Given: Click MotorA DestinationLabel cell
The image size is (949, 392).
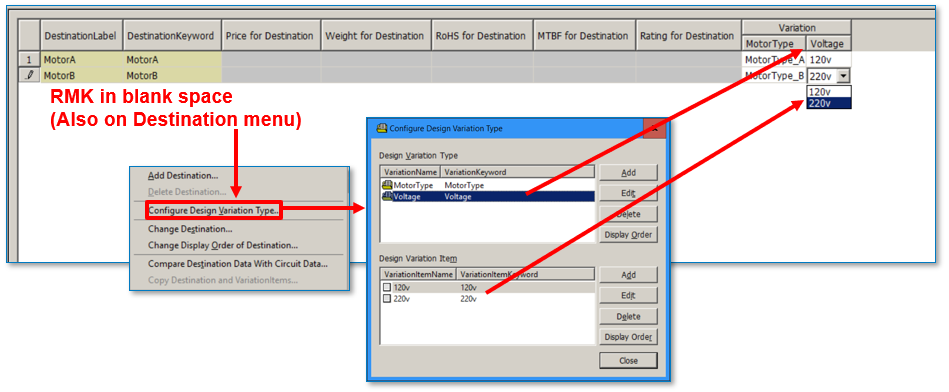Looking at the screenshot, I should coord(82,60).
